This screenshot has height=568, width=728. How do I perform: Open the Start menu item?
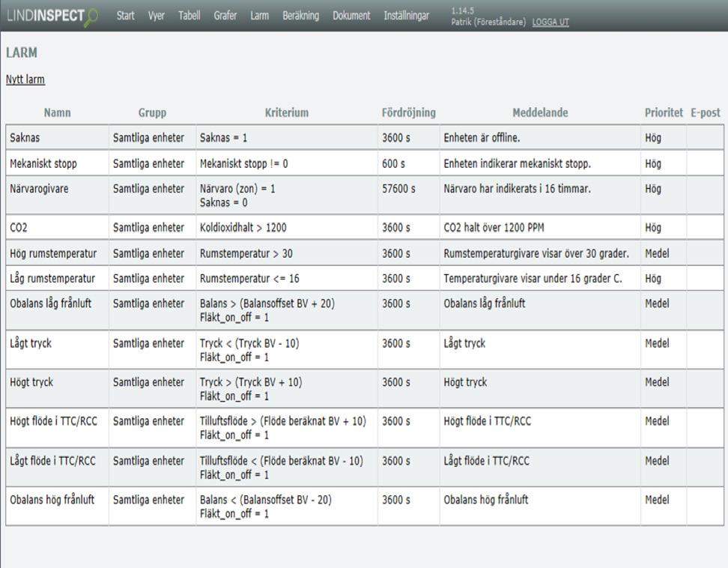[x=125, y=16]
